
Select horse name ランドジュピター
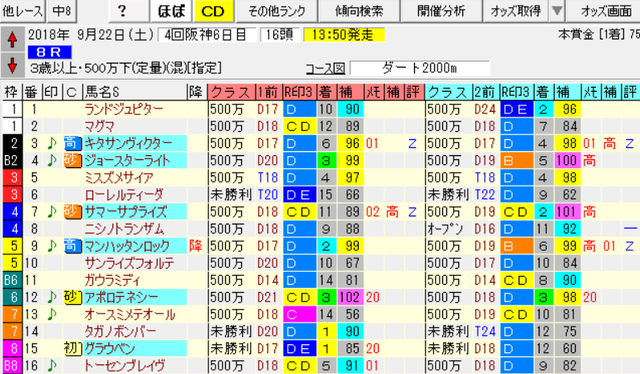(124, 109)
